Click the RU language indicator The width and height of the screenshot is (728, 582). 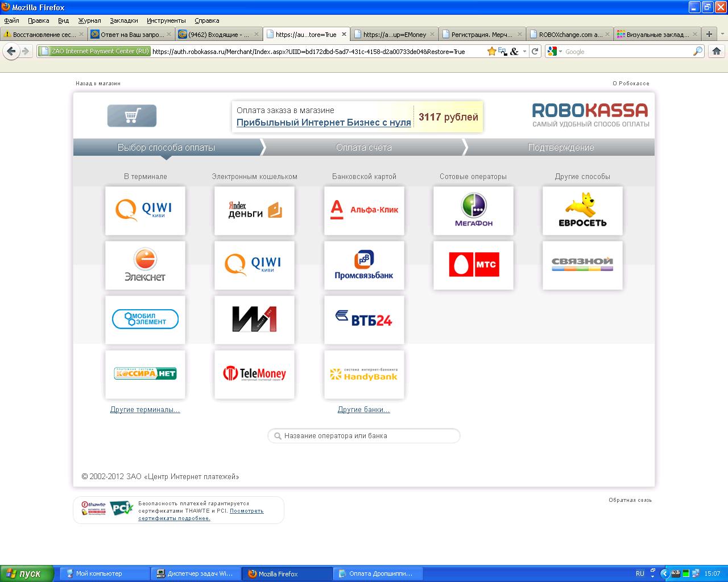point(640,573)
